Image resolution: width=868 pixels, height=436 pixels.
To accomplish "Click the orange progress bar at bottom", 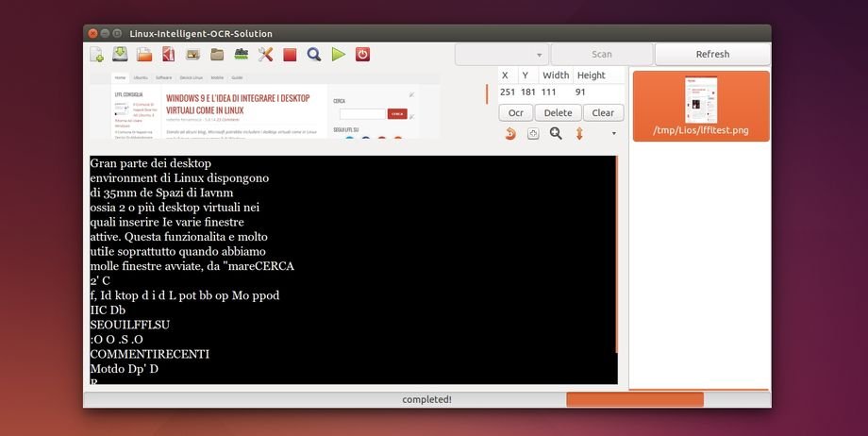I will click(x=634, y=399).
